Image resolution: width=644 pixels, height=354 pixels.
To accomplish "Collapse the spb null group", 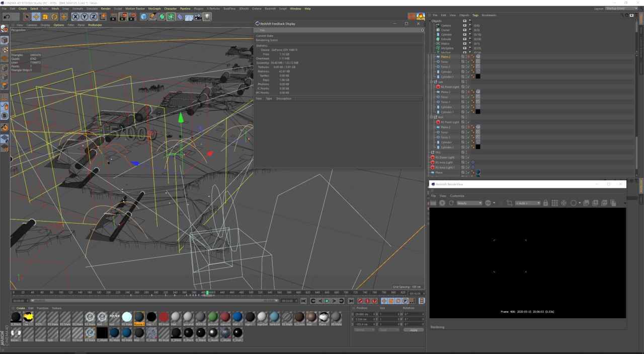I will (432, 82).
